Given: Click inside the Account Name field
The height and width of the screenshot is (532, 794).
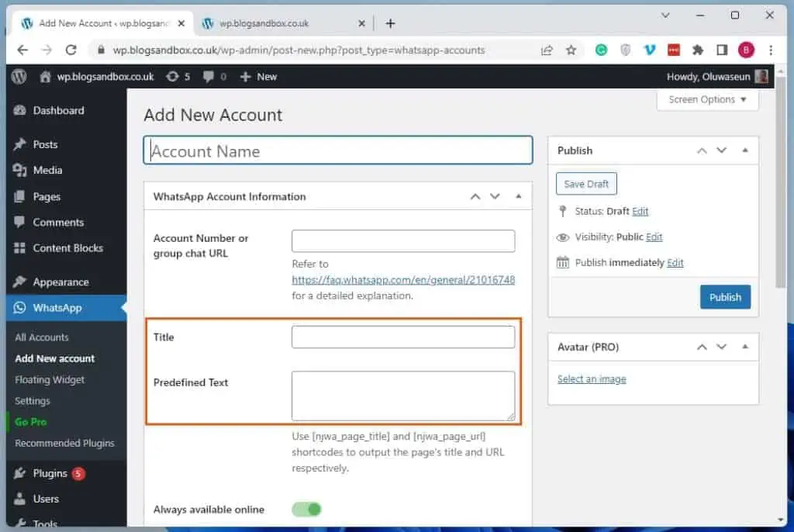Looking at the screenshot, I should 337,150.
